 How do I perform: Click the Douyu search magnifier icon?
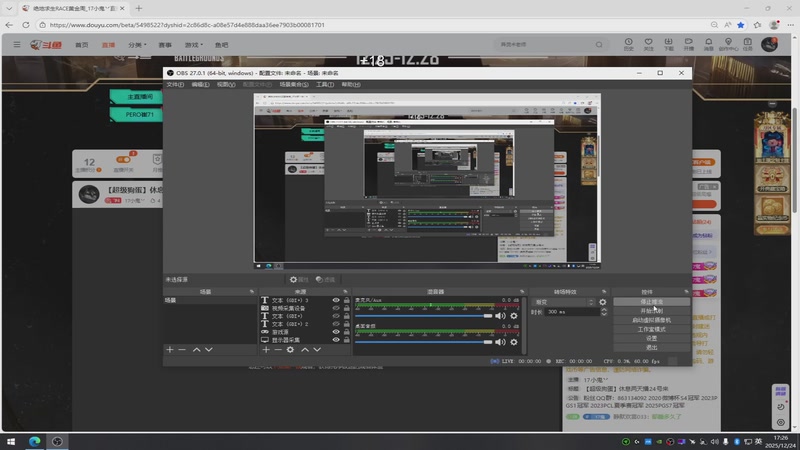point(599,44)
